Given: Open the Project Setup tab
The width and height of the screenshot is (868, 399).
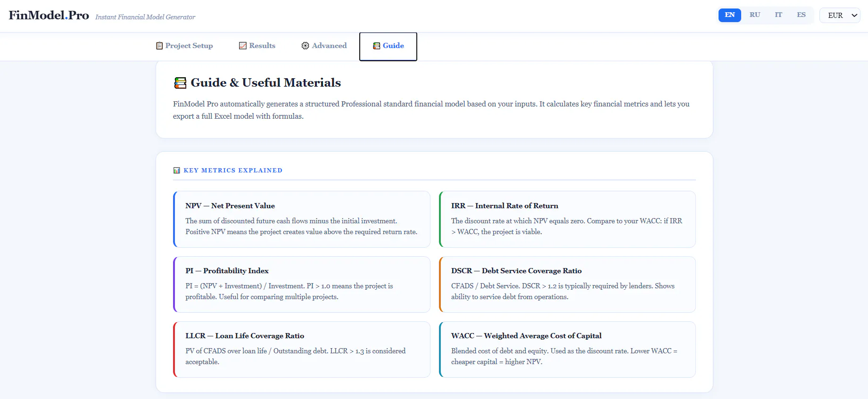Looking at the screenshot, I should click(184, 46).
